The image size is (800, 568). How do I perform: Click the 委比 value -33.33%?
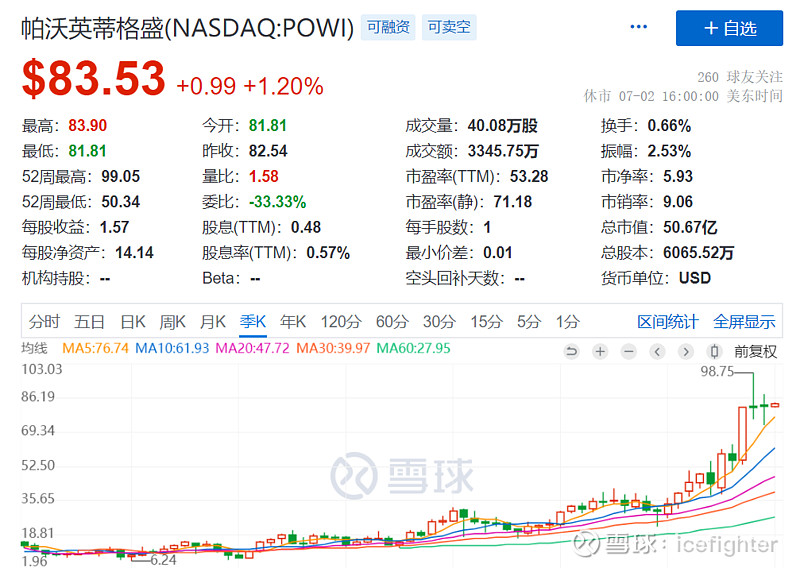point(278,202)
